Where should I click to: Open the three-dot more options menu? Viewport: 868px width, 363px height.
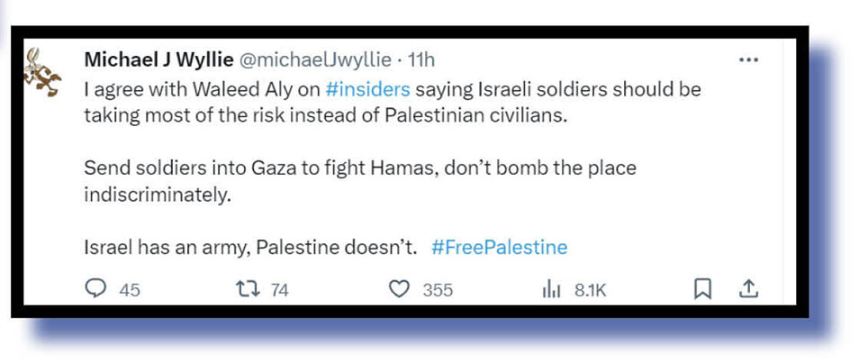[x=748, y=60]
